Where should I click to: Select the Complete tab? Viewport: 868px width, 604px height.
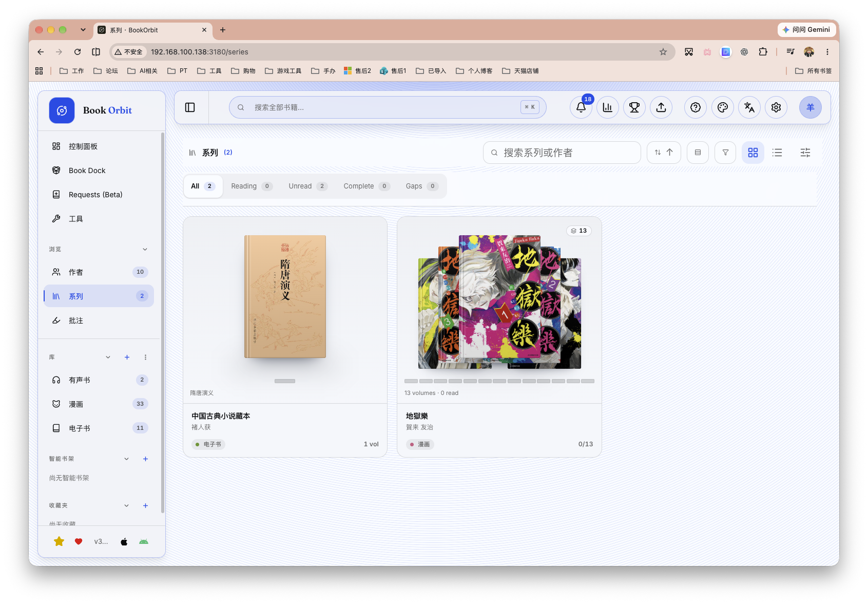point(367,186)
